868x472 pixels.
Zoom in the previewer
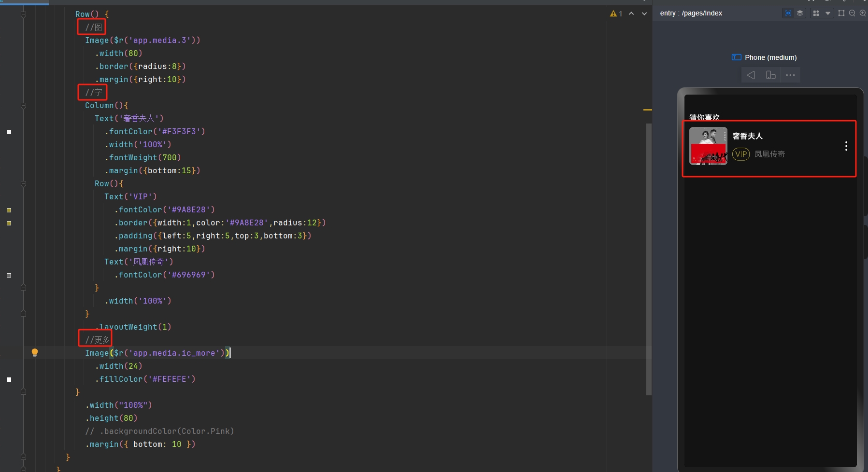pos(863,14)
